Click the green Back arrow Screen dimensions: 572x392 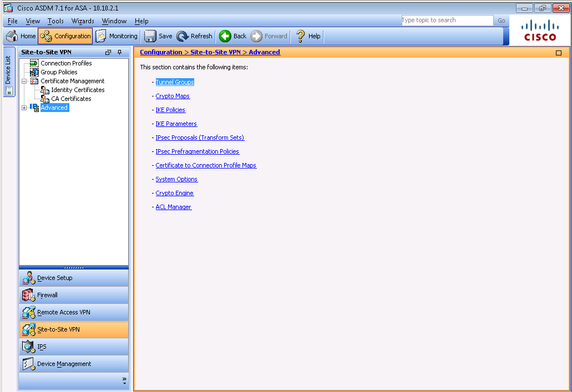pyautogui.click(x=225, y=36)
